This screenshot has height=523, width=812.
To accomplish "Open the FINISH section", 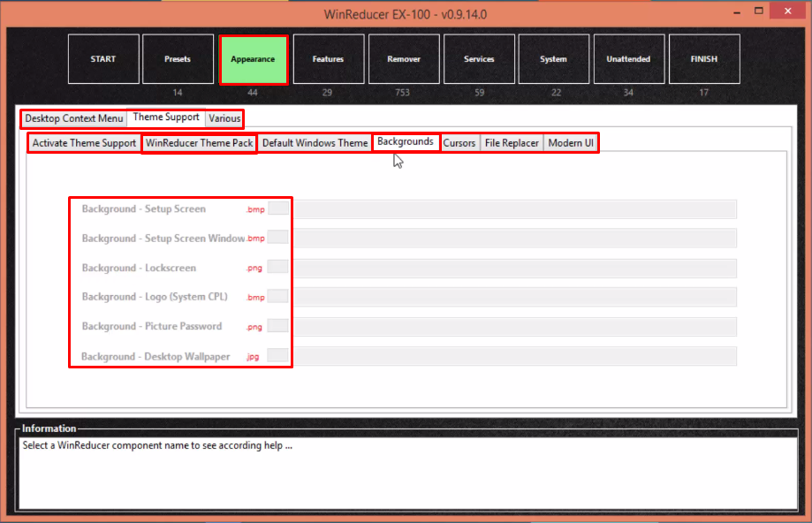I will [704, 59].
